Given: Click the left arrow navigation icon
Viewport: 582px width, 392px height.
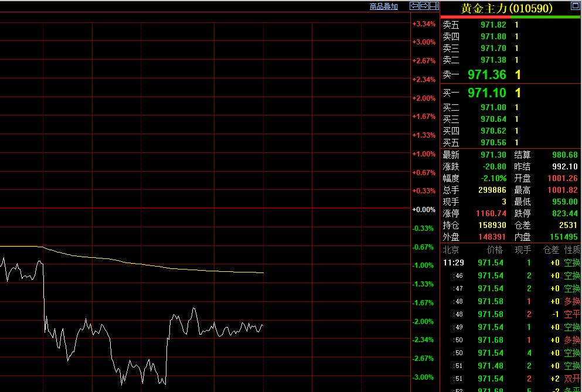Looking at the screenshot, I should 414,6.
